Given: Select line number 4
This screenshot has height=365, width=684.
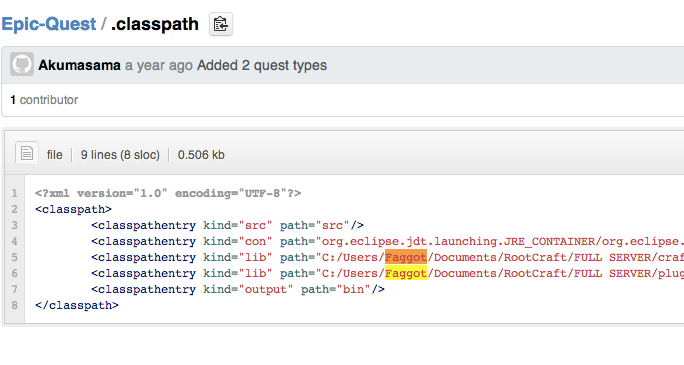Looking at the screenshot, I should (x=14, y=241).
